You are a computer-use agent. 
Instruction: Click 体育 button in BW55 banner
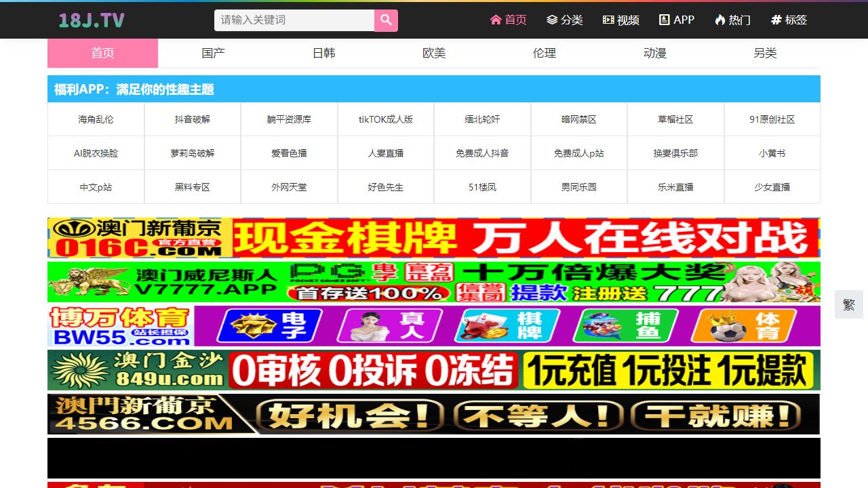click(x=744, y=326)
